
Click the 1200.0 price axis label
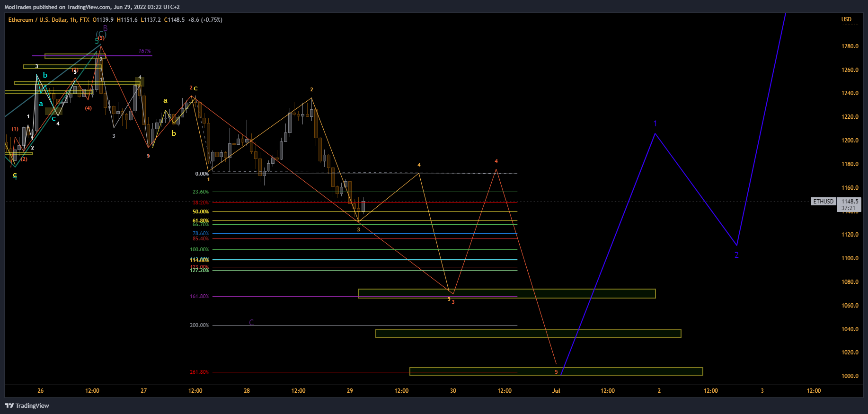tap(850, 141)
